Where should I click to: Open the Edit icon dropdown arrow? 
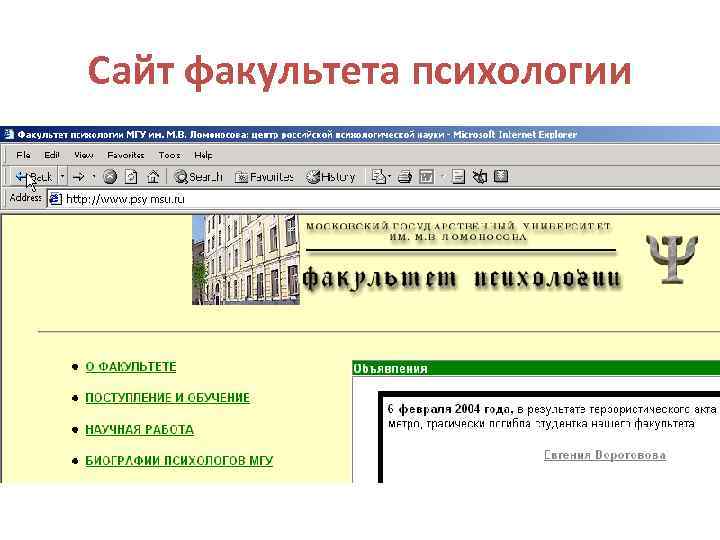point(443,177)
